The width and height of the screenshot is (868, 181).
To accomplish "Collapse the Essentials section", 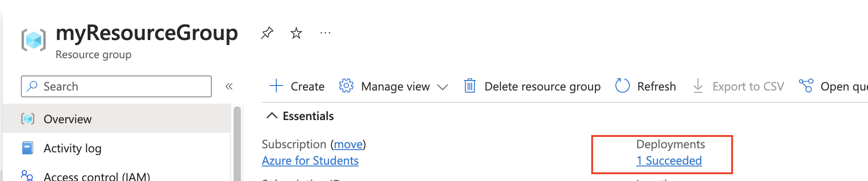I will pyautogui.click(x=272, y=116).
